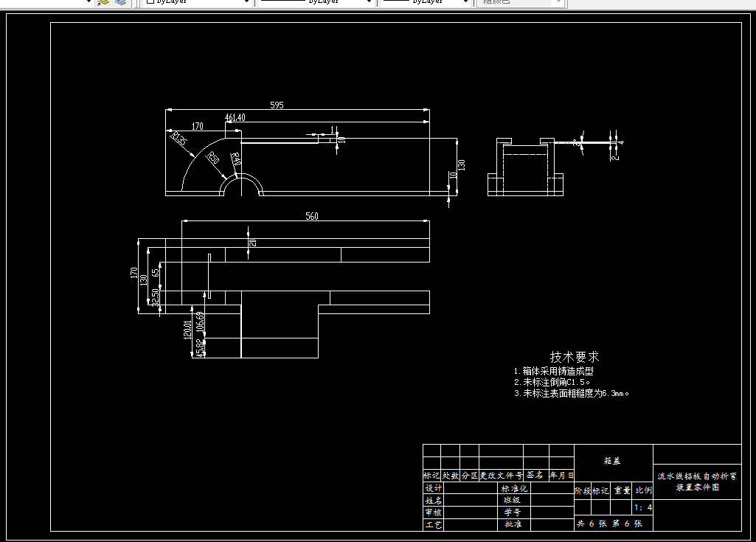Select the vertical 130 dimension on front view

click(462, 165)
